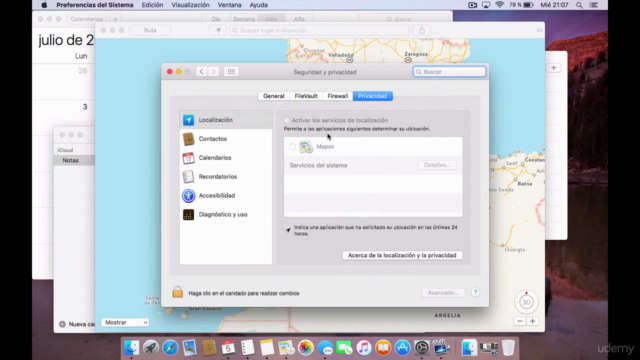Toggle 3D view in Maps
This screenshot has height=360, width=640.
(526, 302)
